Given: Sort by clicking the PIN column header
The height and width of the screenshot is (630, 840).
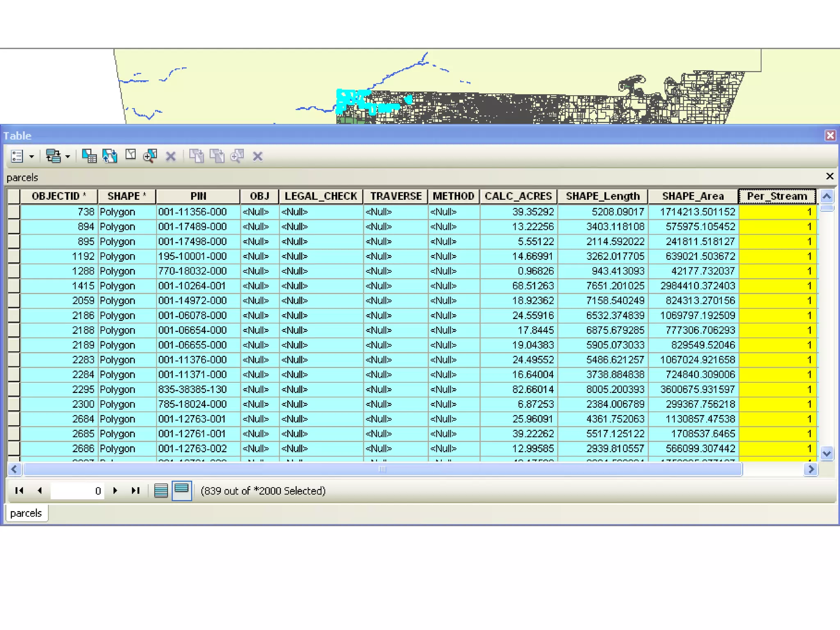Looking at the screenshot, I should pos(198,196).
